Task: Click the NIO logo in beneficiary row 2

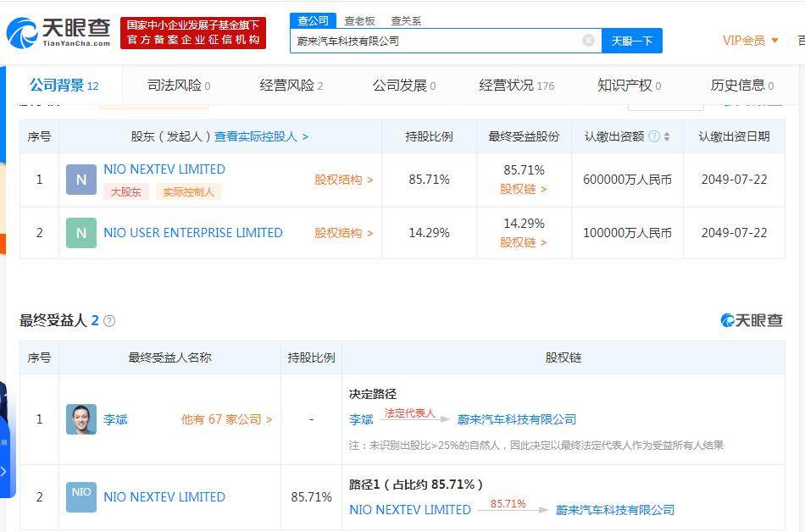Action: coord(81,496)
